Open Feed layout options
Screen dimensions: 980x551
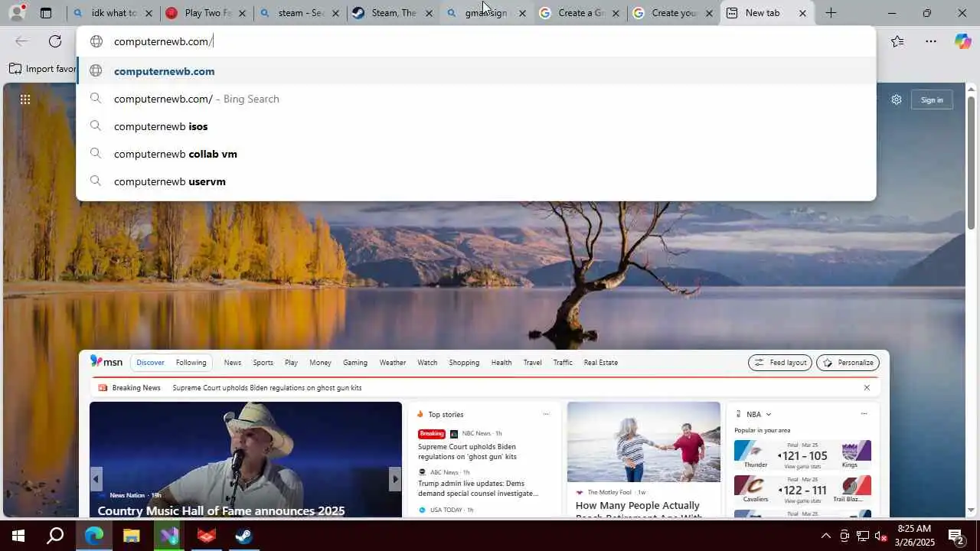click(x=779, y=363)
